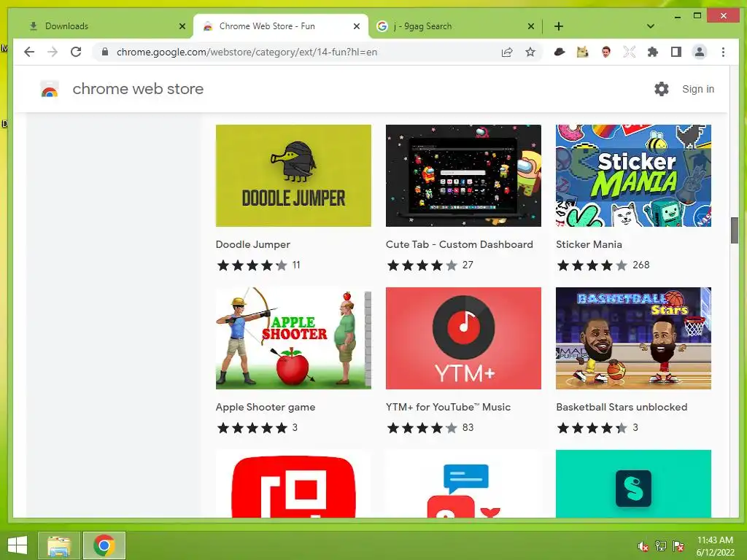Viewport: 747px width, 560px height.
Task: Expand the tab search dropdown
Action: tap(650, 26)
